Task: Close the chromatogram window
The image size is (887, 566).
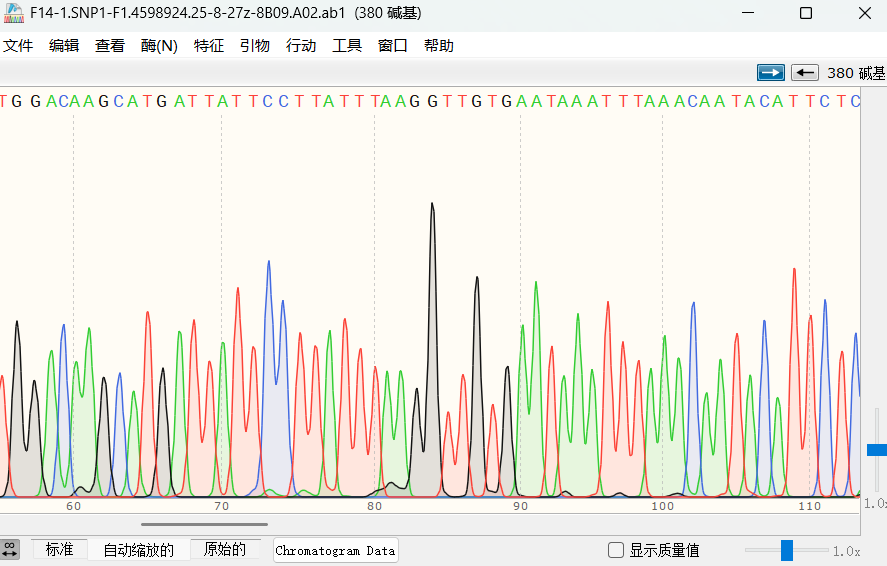Action: (864, 13)
